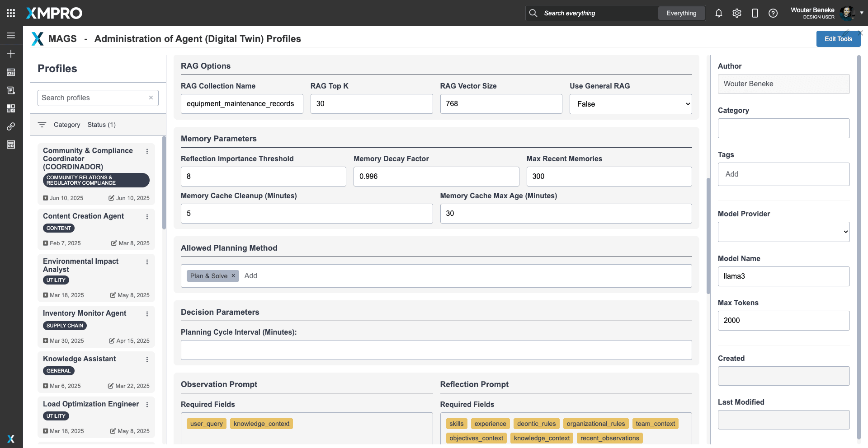Open the app launcher grid icon

[11, 13]
